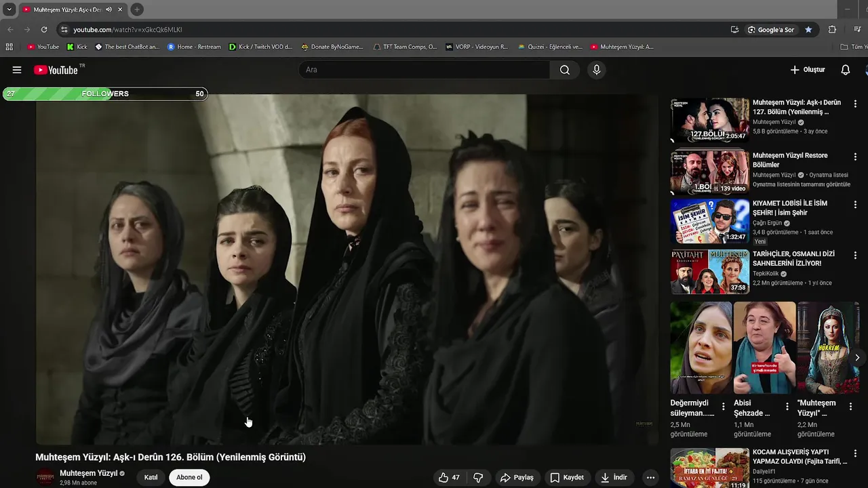
Task: Open options menu for KIYAMET LOBİSİ video
Action: tap(855, 204)
